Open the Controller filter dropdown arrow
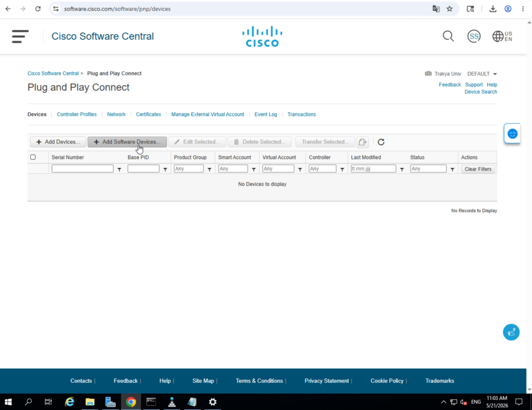 (x=342, y=169)
